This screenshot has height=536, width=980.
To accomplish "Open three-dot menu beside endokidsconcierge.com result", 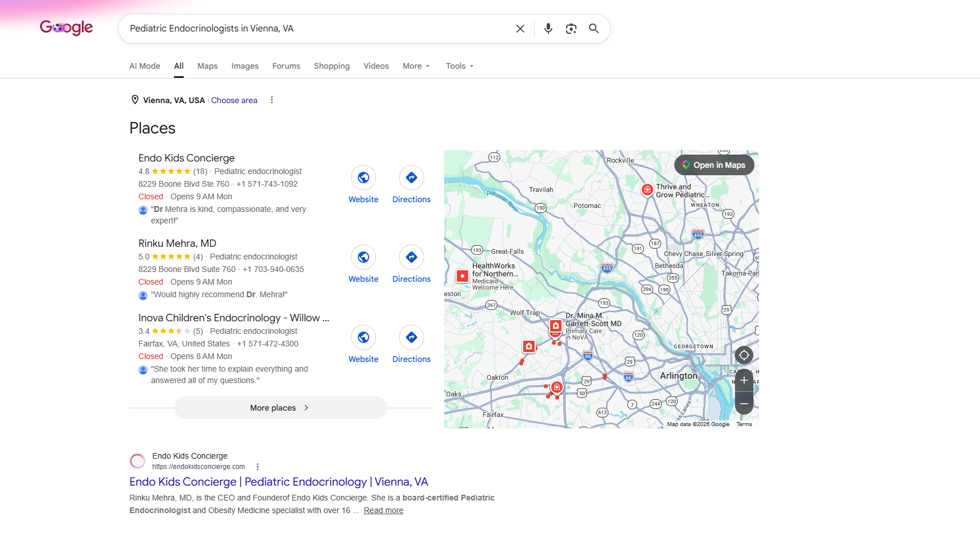I will click(258, 467).
